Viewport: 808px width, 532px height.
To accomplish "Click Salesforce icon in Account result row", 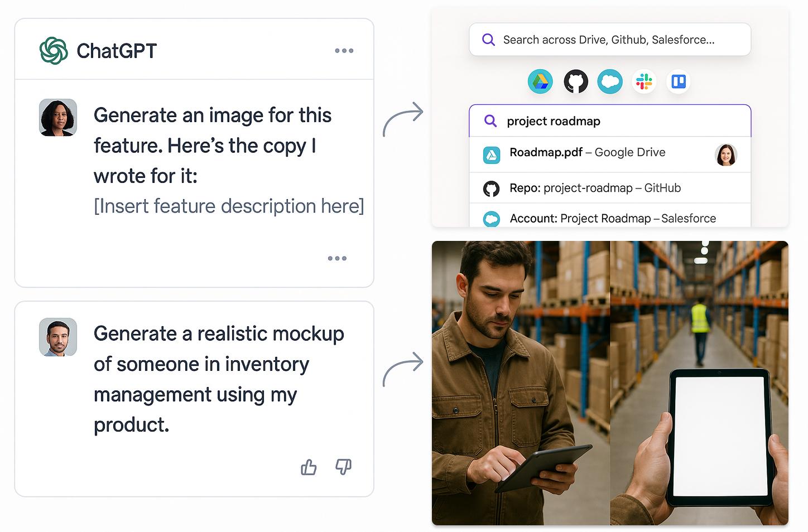I will click(492, 219).
